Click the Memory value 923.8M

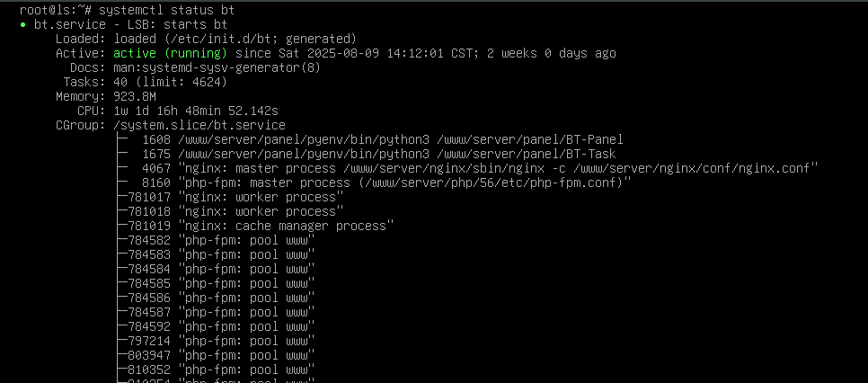[x=135, y=96]
